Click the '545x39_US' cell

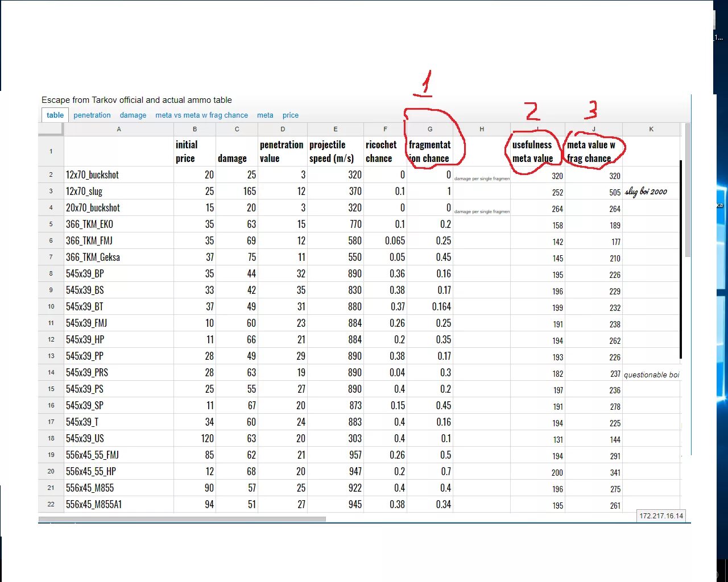click(x=119, y=438)
